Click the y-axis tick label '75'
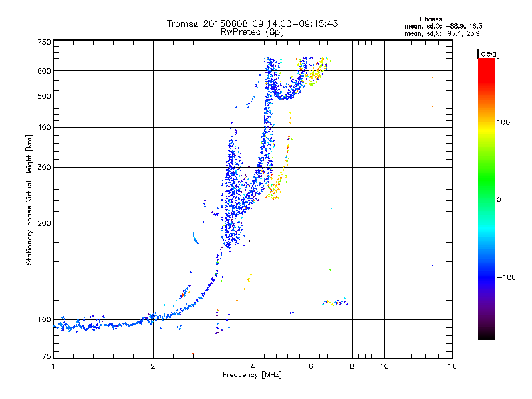The image size is (532, 399). (x=47, y=356)
